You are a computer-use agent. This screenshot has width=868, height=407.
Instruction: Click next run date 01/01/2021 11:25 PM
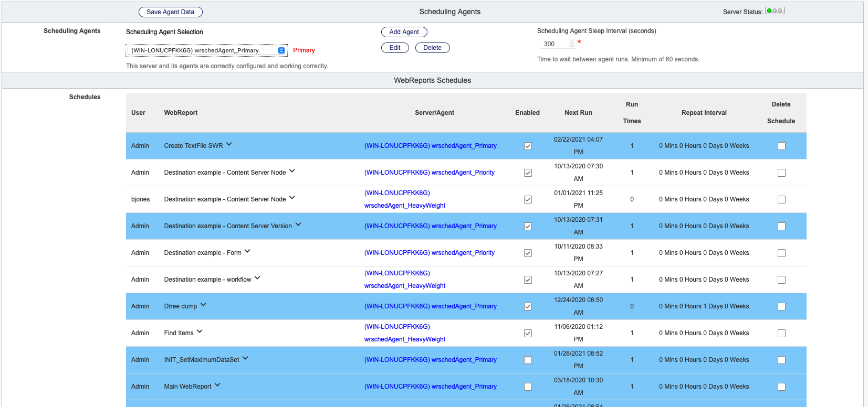(x=578, y=199)
